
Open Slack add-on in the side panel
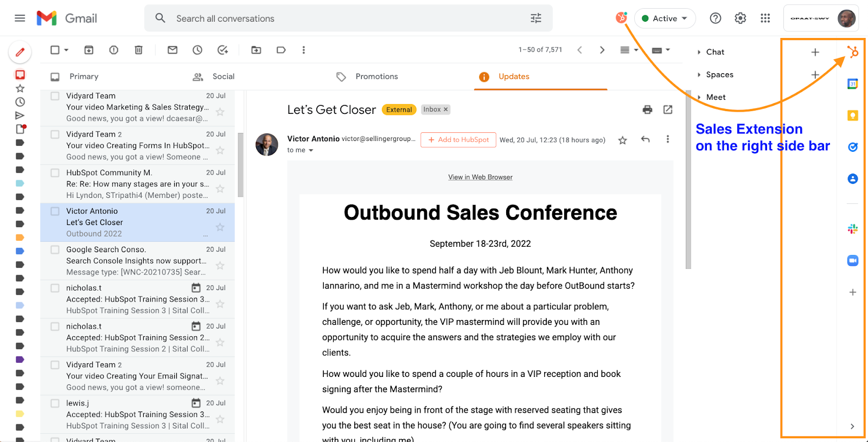click(x=853, y=229)
